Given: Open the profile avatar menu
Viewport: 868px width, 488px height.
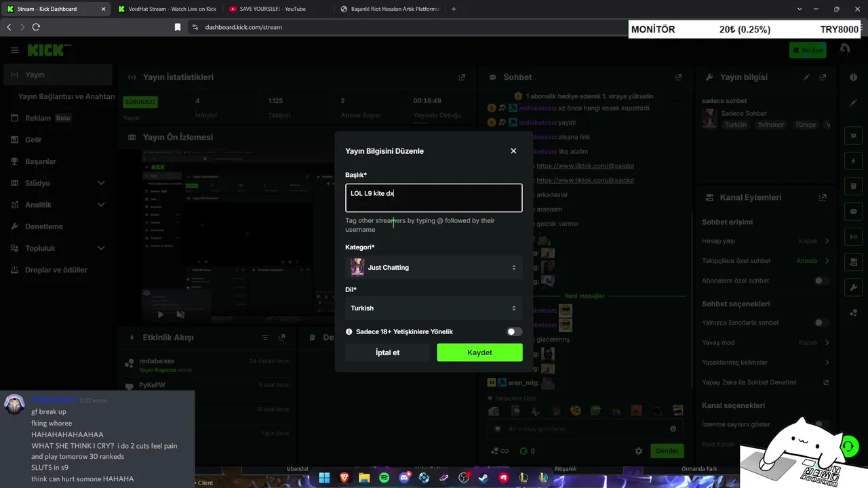Looking at the screenshot, I should [x=844, y=50].
